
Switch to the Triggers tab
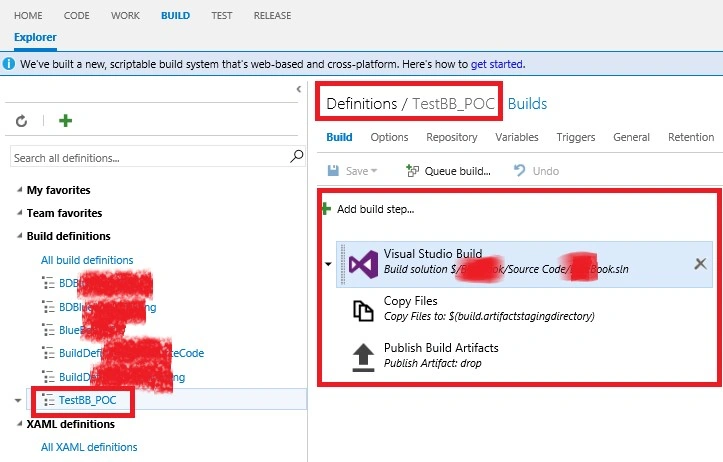click(576, 137)
